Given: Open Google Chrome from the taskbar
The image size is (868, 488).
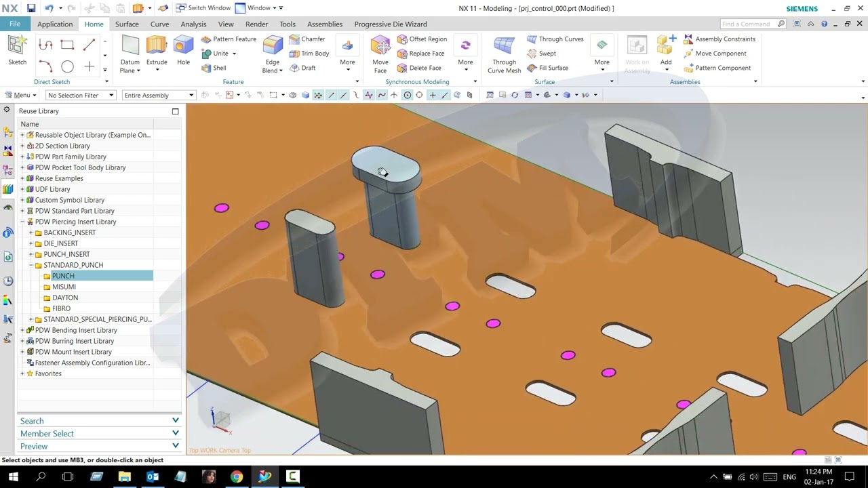Looking at the screenshot, I should pyautogui.click(x=237, y=476).
